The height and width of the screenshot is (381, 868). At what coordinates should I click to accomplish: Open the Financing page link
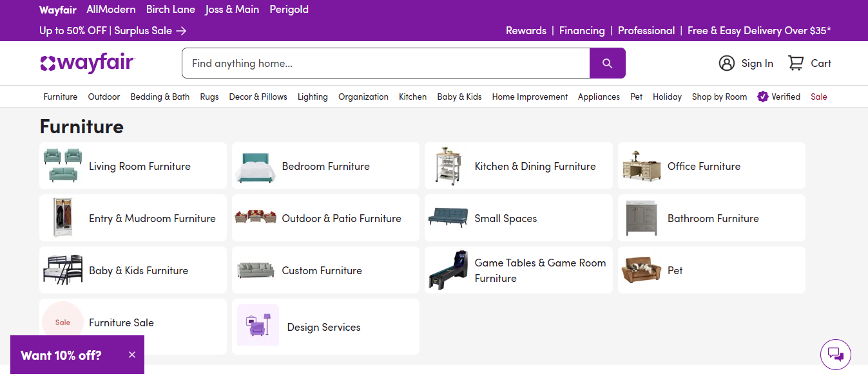[x=582, y=30]
